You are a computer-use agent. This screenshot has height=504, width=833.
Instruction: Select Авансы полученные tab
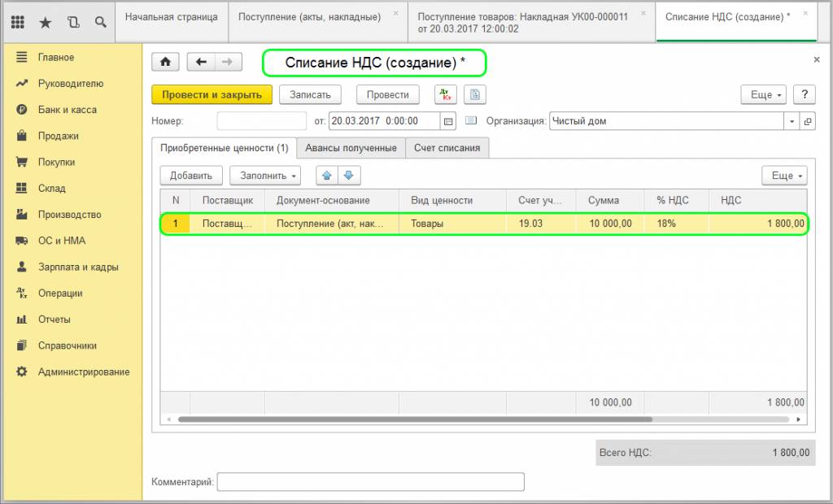351,148
